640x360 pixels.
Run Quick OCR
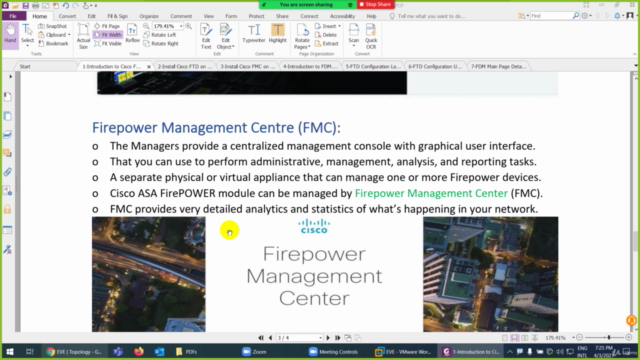pos(371,36)
